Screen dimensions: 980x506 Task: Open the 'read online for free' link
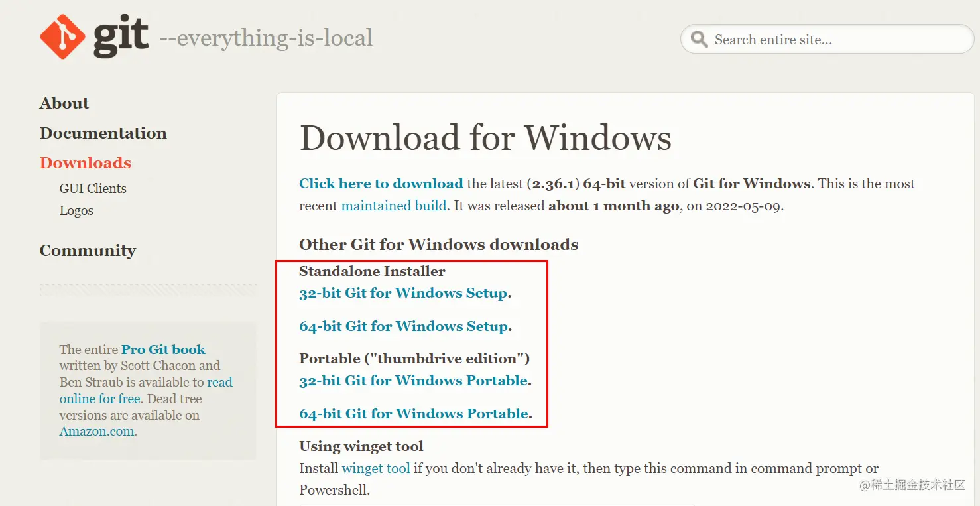(x=146, y=391)
